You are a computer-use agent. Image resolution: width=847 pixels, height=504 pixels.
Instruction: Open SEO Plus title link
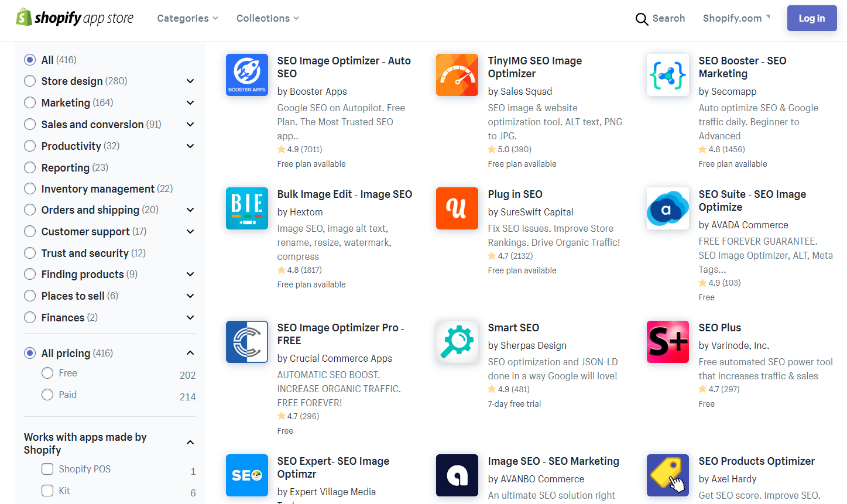coord(720,327)
